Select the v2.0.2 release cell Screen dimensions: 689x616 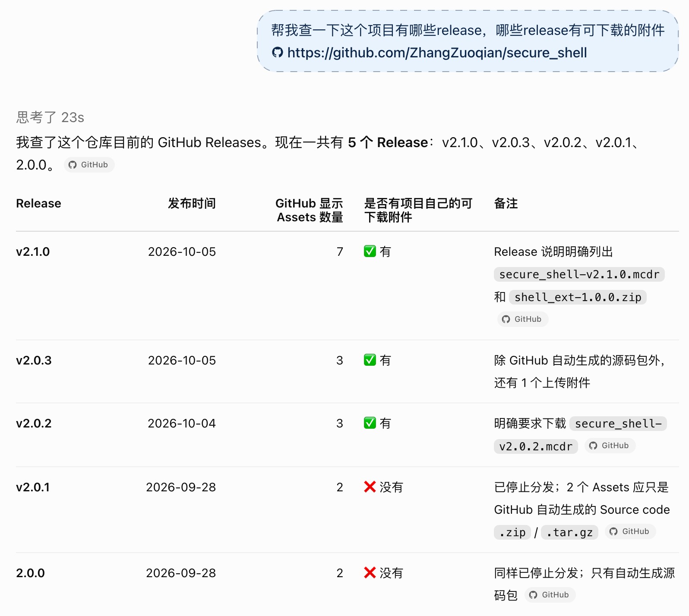point(34,423)
